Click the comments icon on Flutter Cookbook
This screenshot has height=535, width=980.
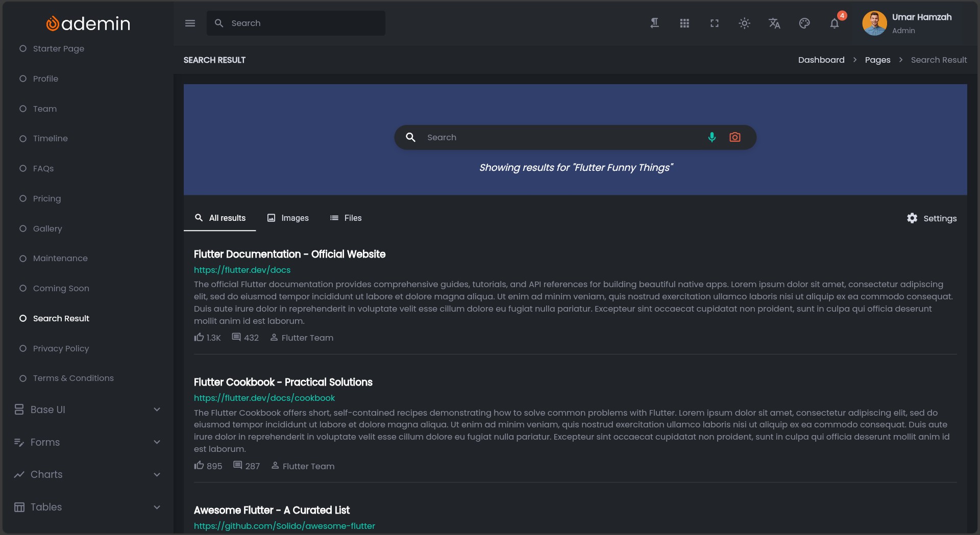(x=237, y=466)
